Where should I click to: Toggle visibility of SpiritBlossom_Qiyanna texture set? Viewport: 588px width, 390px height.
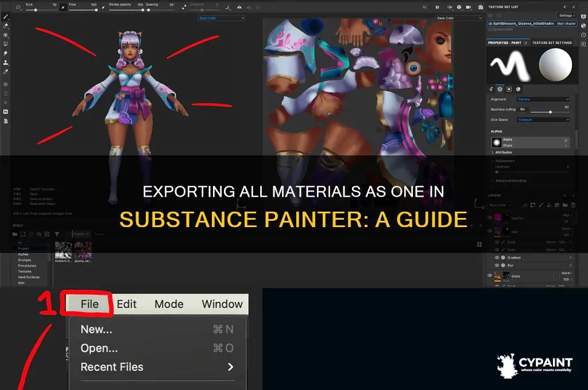point(490,24)
